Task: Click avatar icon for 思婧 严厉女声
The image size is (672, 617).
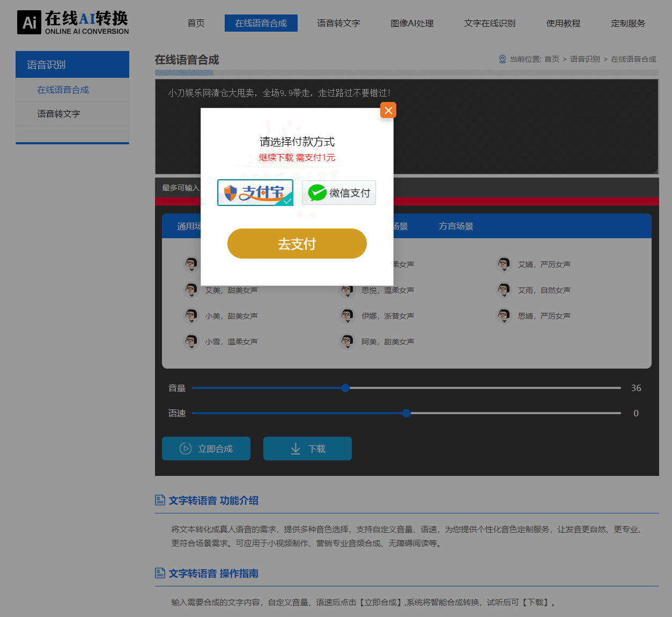Action: (x=504, y=315)
